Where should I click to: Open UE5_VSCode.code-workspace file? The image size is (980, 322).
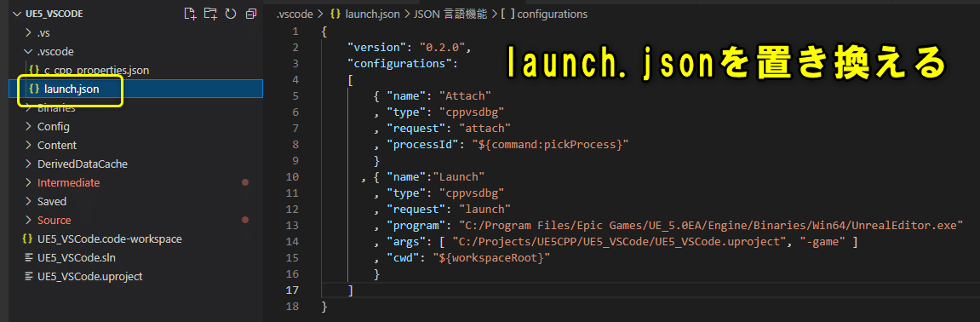(109, 239)
